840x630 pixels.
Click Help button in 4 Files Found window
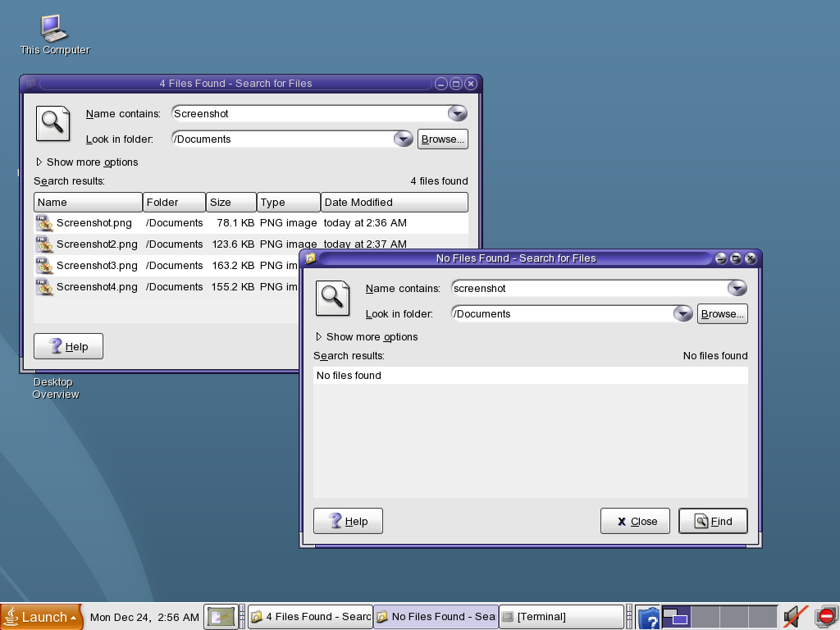68,347
